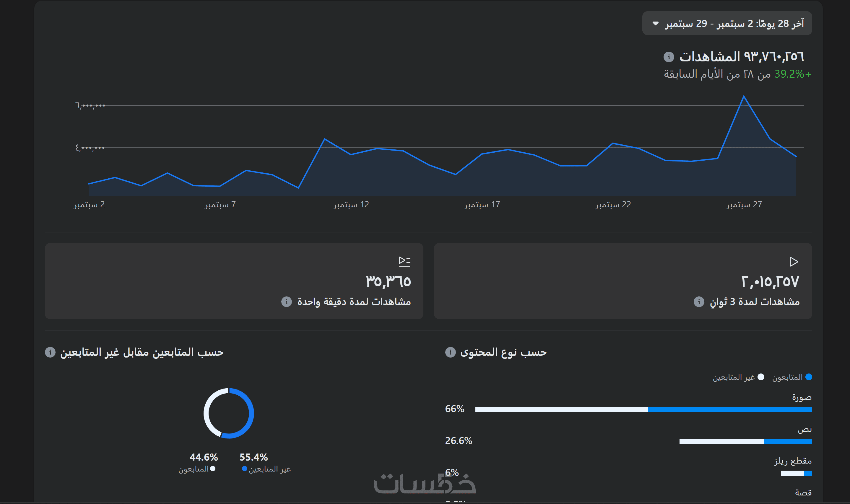
Task: Click the info icon beside total views
Action: point(669,57)
